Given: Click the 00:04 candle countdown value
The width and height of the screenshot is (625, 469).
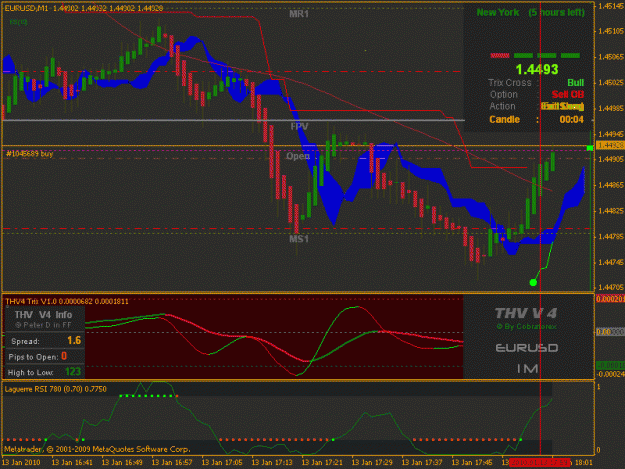Looking at the screenshot, I should 572,120.
